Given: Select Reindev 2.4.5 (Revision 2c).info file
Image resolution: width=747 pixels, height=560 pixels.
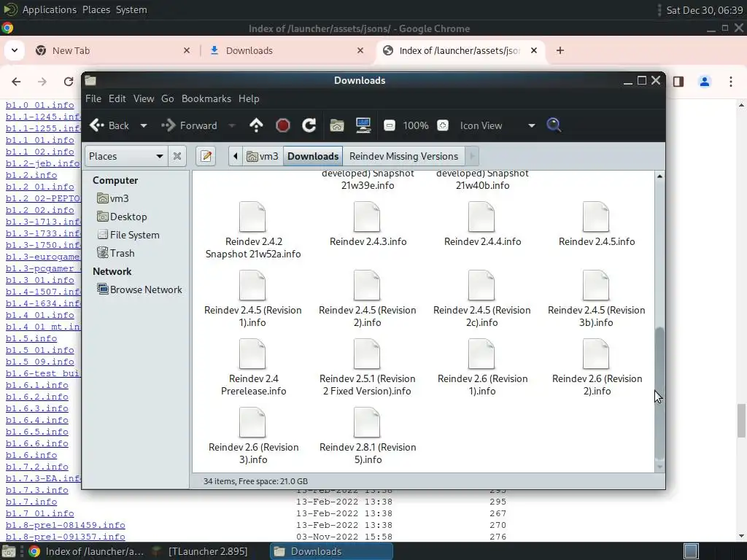Looking at the screenshot, I should point(481,298).
